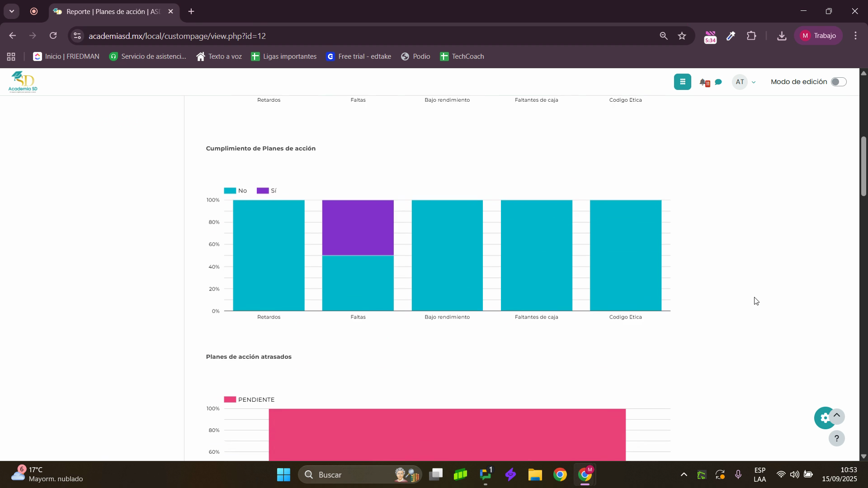Expand the AT user menu dropdown
Image resolution: width=868 pixels, height=488 pixels.
pyautogui.click(x=753, y=82)
